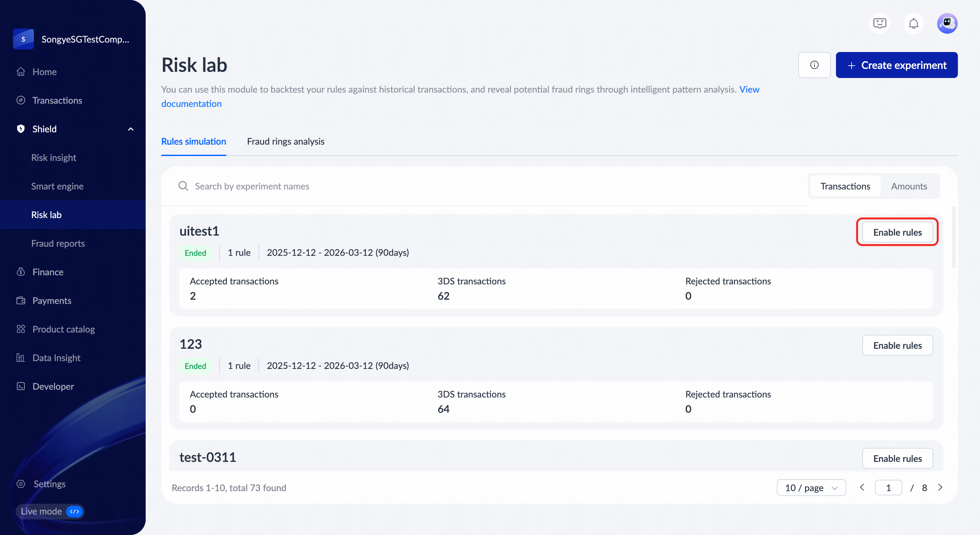Open Fraud reports in sidebar
Viewport: 980px width, 535px height.
[x=58, y=243]
